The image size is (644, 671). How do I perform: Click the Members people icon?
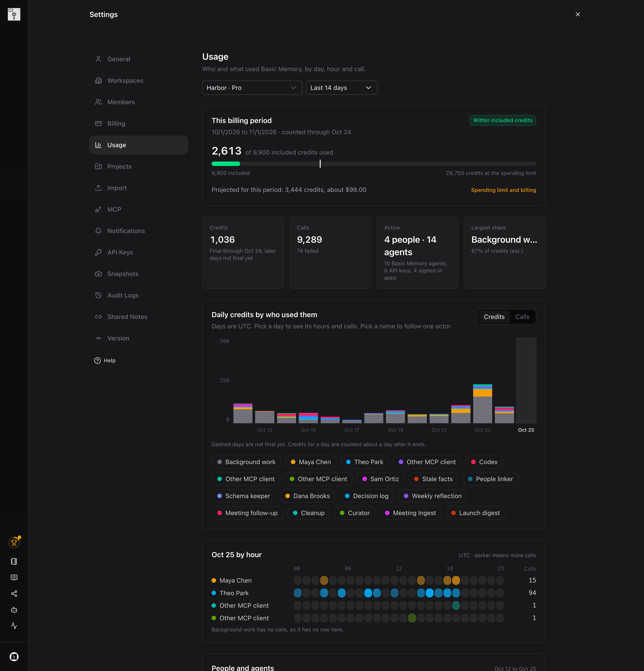point(98,102)
